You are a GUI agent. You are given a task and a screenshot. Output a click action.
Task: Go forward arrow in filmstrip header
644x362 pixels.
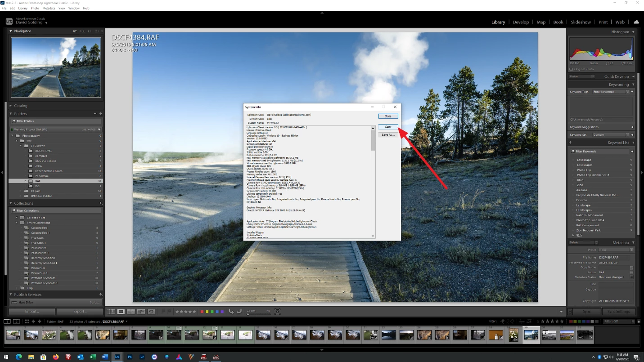[40, 322]
